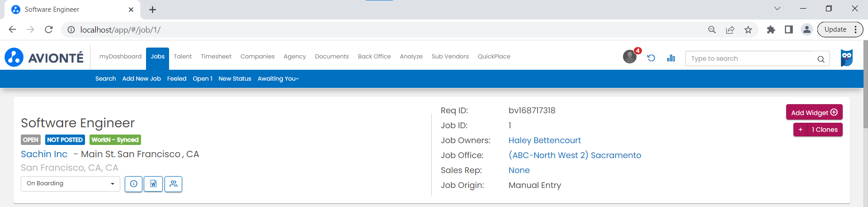Bookmark this page with star icon
Image resolution: width=868 pixels, height=207 pixels.
pos(748,30)
